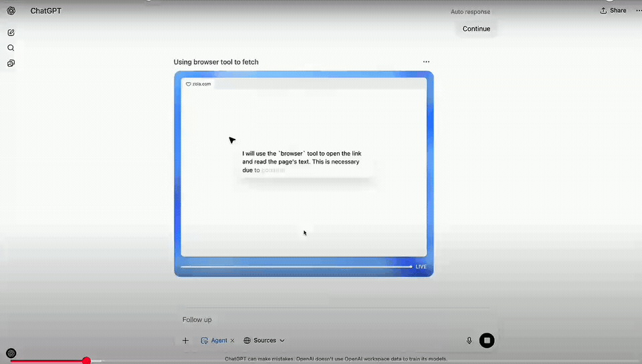
Task: Click the 'Using browser tool to fetch' heading
Action: tap(216, 61)
